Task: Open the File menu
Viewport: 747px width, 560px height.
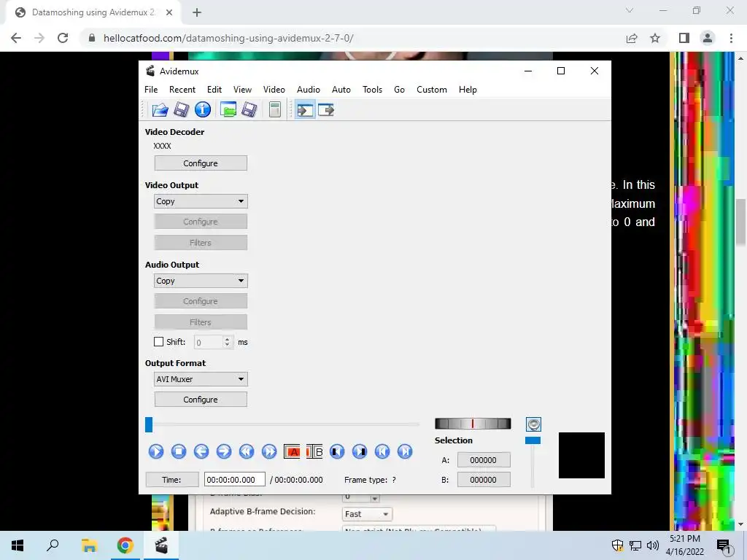Action: click(x=151, y=90)
